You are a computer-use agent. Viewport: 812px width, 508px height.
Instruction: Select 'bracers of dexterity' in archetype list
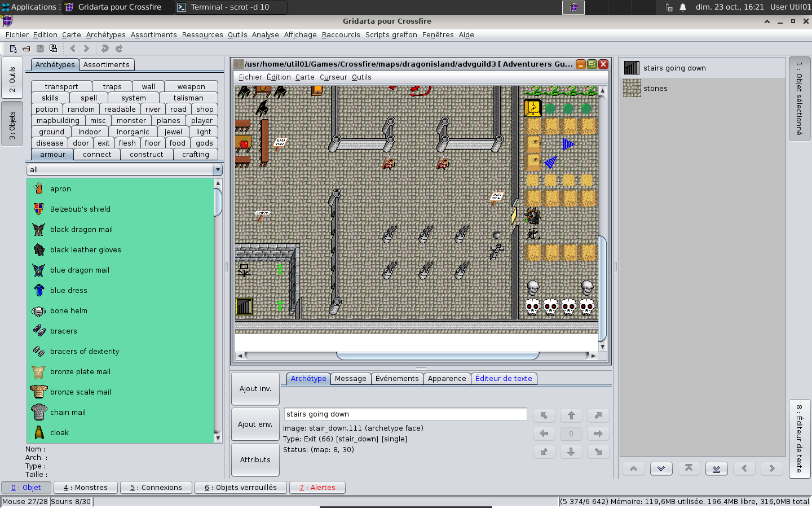(121, 351)
